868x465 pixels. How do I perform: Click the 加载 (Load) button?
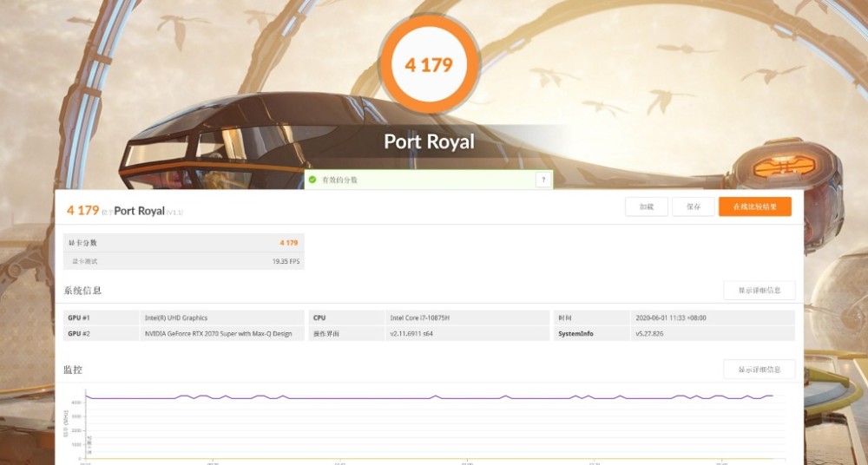647,207
